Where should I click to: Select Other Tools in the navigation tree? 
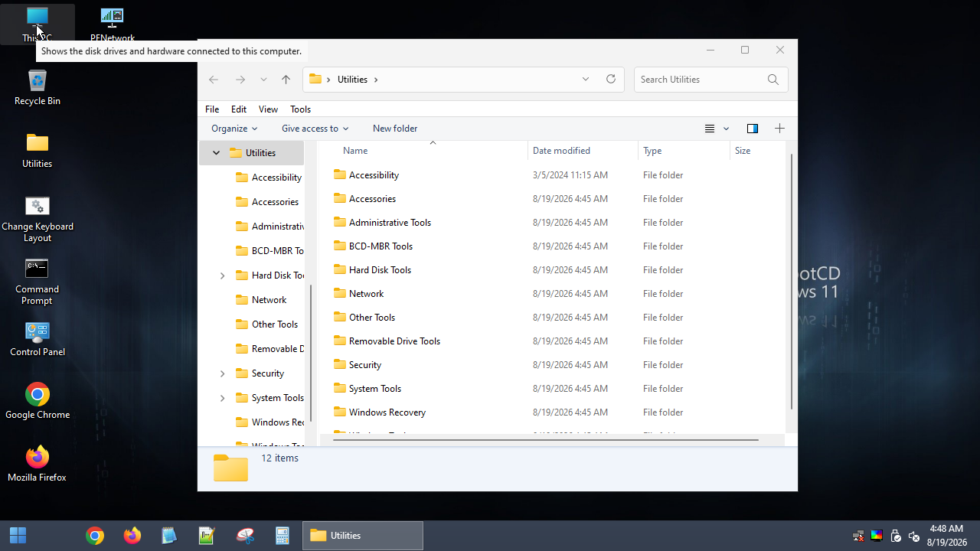pyautogui.click(x=274, y=324)
